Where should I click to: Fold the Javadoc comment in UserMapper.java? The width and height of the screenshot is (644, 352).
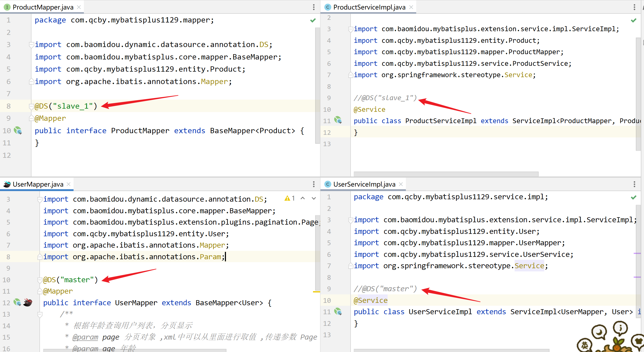pos(40,314)
